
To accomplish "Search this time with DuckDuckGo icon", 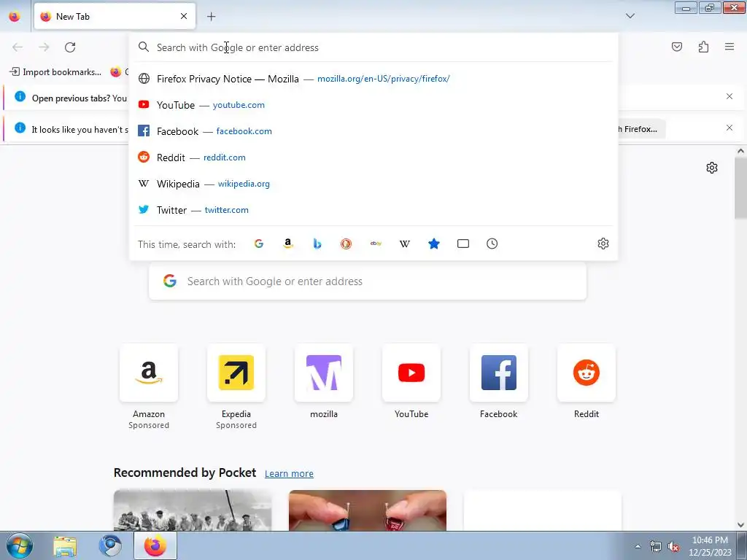I will pyautogui.click(x=347, y=244).
